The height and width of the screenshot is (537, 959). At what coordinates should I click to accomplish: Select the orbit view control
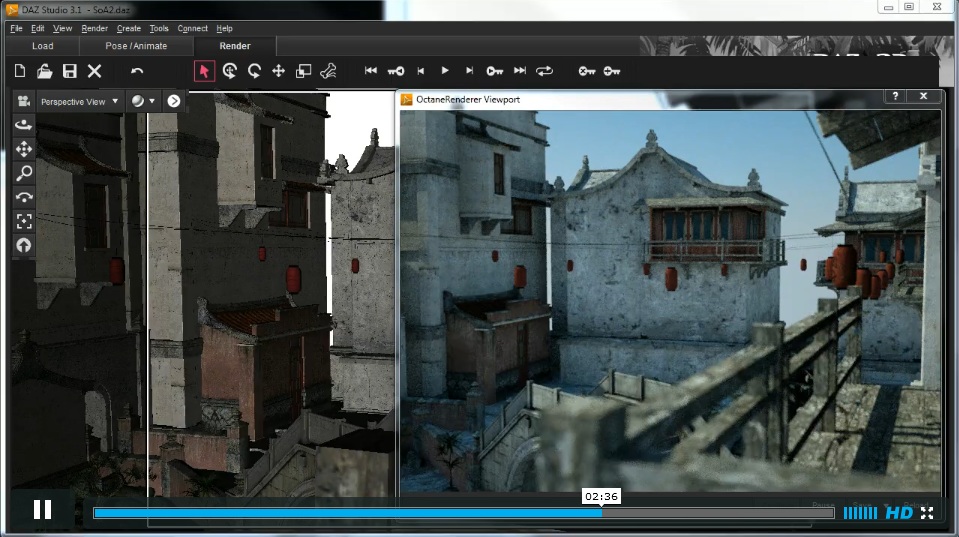coord(23,125)
